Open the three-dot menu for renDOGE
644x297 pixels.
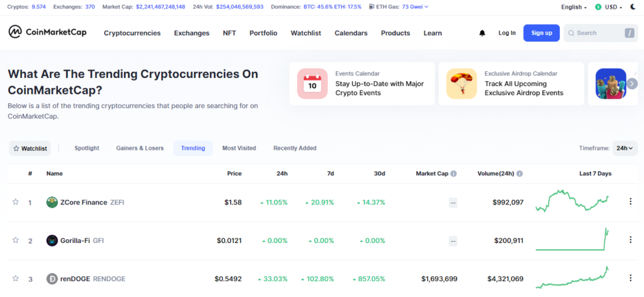630,278
